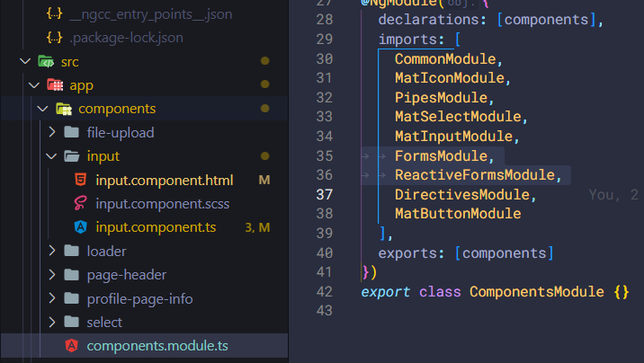Expand the page-header folder chevron
The height and width of the screenshot is (363, 644).
click(52, 274)
